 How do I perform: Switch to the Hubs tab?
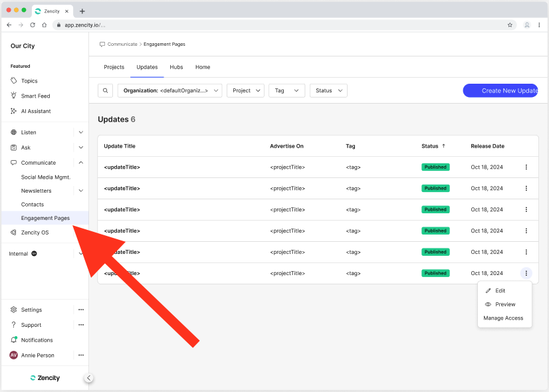click(176, 67)
